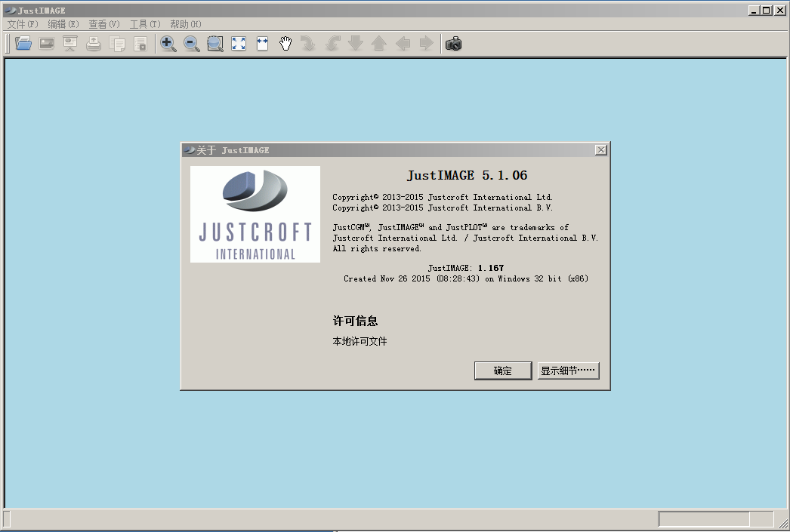Image resolution: width=790 pixels, height=532 pixels.
Task: Click the rotate counterclockwise arrow icon
Action: pyautogui.click(x=332, y=44)
